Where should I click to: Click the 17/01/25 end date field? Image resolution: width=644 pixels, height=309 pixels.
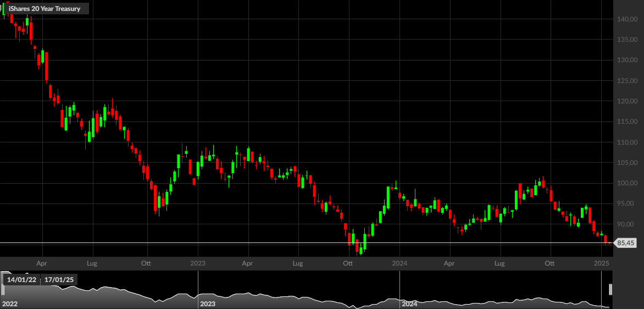[59, 280]
